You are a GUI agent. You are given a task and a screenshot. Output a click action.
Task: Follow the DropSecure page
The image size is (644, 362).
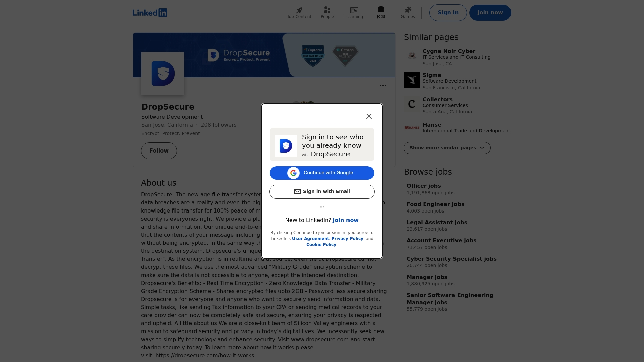pyautogui.click(x=159, y=151)
